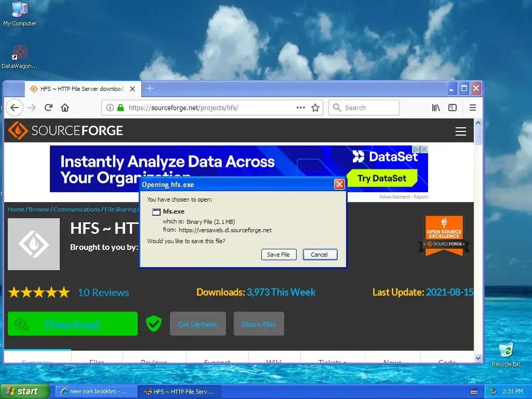Click the system tray icon near the clock
The width and height of the screenshot is (532, 399).
(x=493, y=392)
